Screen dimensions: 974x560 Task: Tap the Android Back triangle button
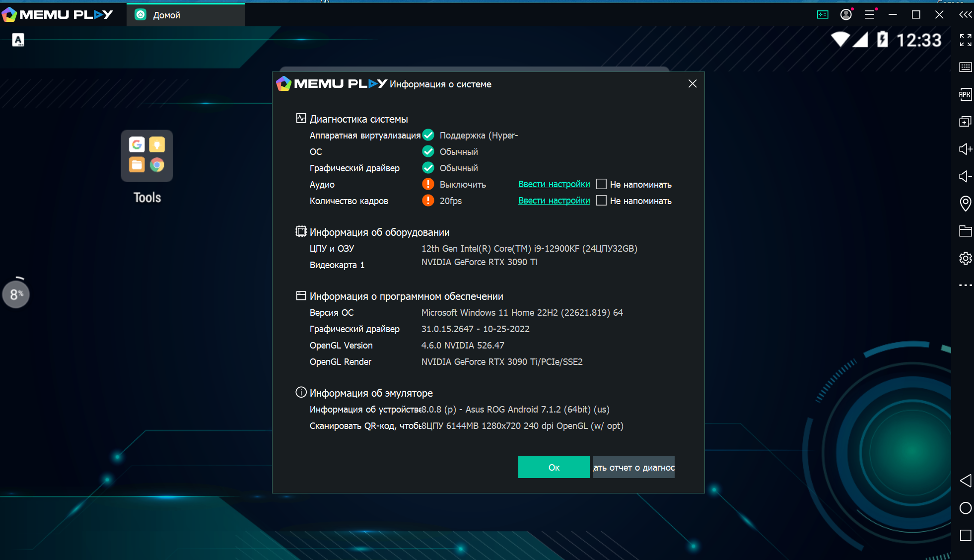click(966, 481)
